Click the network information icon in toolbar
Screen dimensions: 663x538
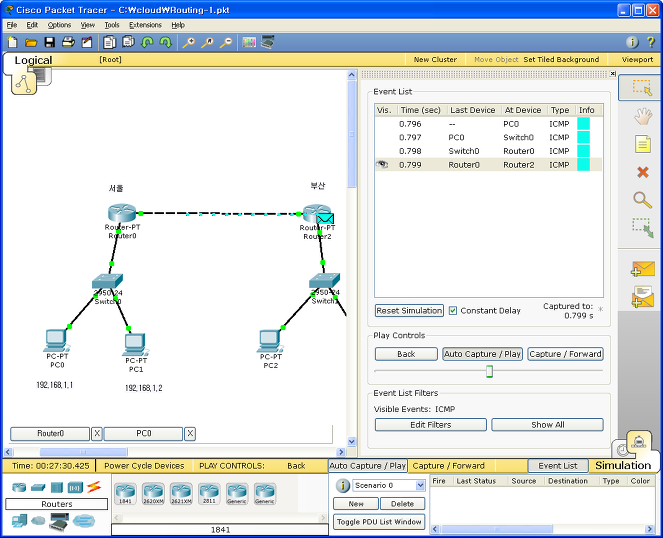point(632,42)
